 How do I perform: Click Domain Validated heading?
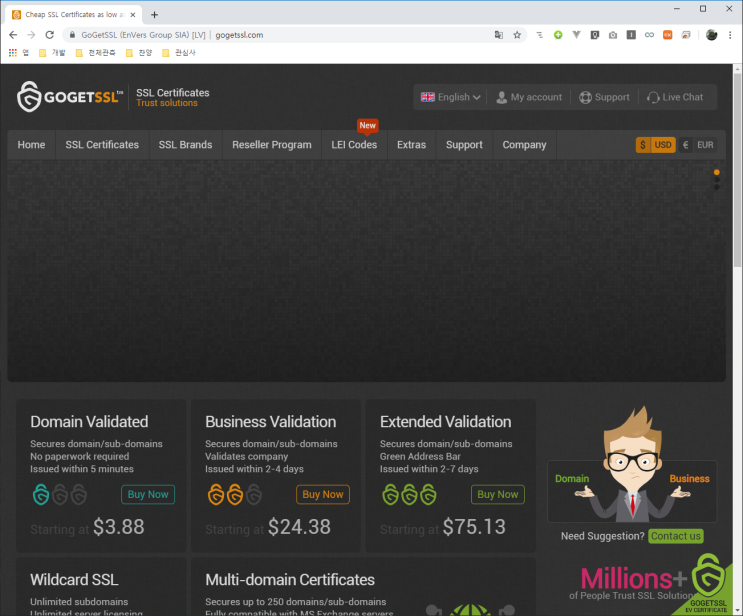89,422
